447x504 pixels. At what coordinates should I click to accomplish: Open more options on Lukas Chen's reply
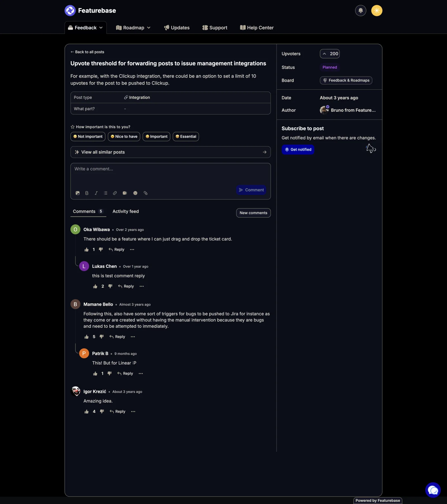[142, 286]
